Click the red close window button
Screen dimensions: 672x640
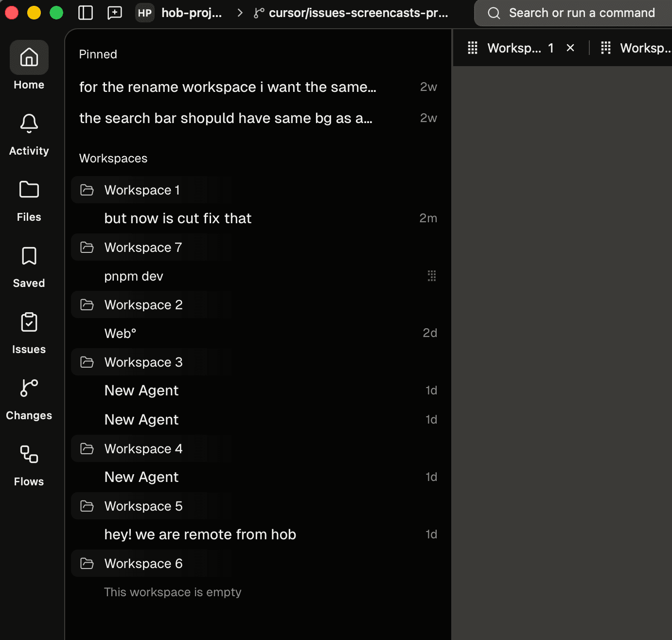pos(12,13)
